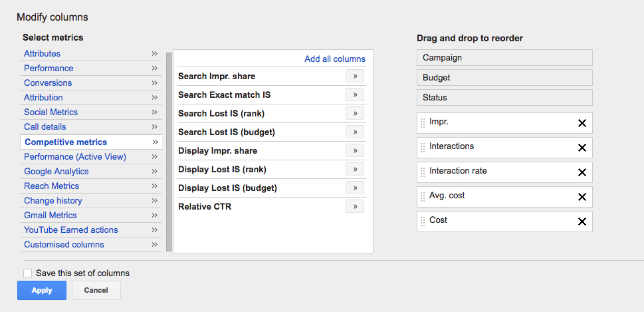Check Save this set of columns
This screenshot has width=644, height=312.
27,273
